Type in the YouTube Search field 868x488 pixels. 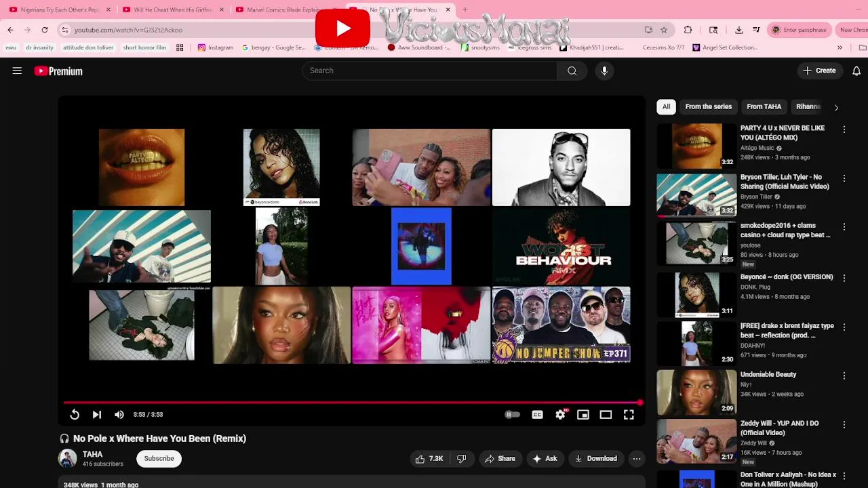click(430, 70)
